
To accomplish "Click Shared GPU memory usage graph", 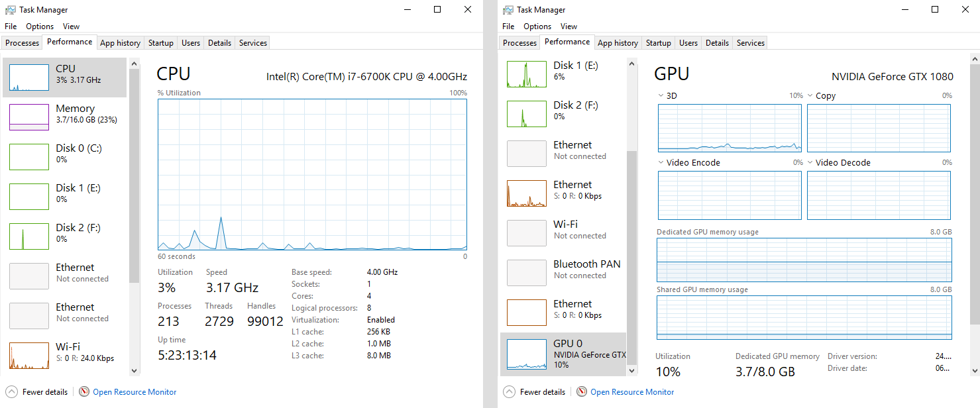I will pos(804,318).
